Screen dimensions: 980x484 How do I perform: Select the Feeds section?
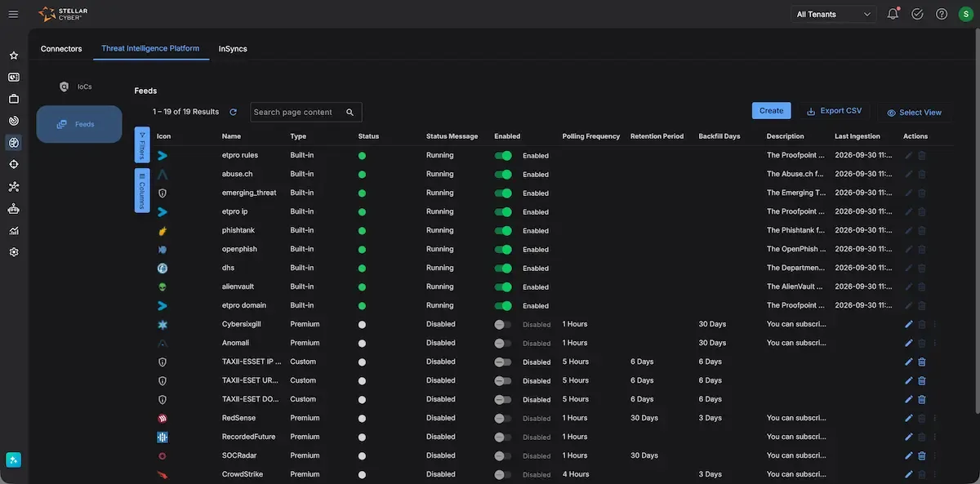79,124
